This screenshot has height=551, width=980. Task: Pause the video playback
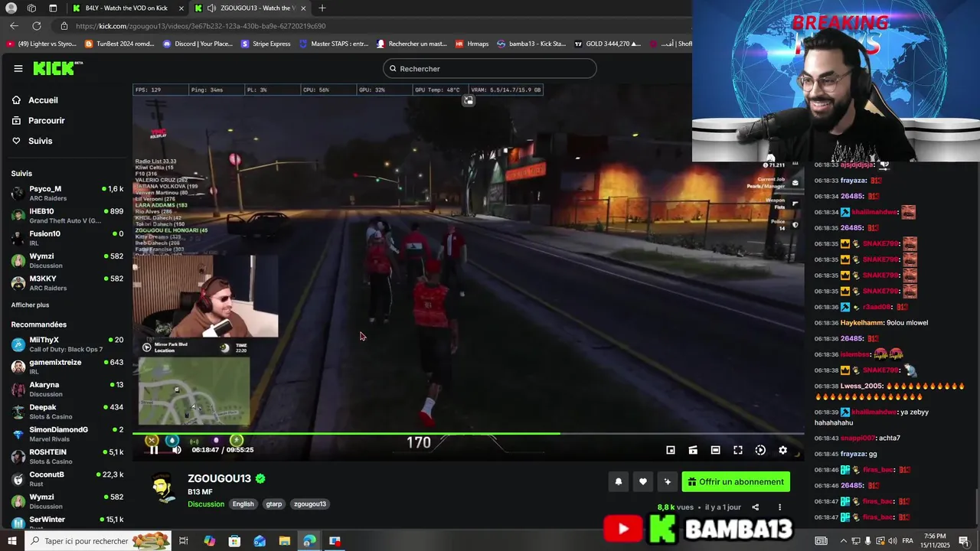[154, 450]
